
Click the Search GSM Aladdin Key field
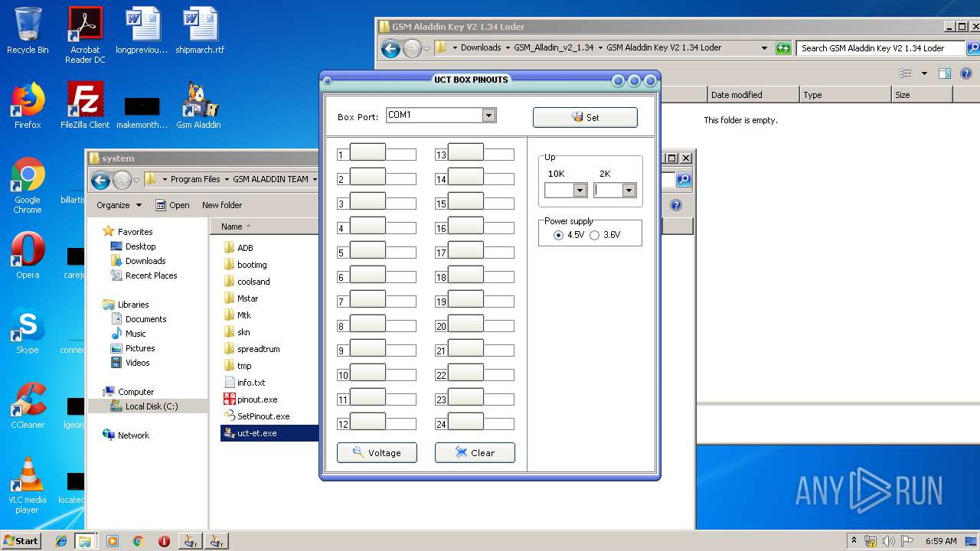(x=880, y=47)
